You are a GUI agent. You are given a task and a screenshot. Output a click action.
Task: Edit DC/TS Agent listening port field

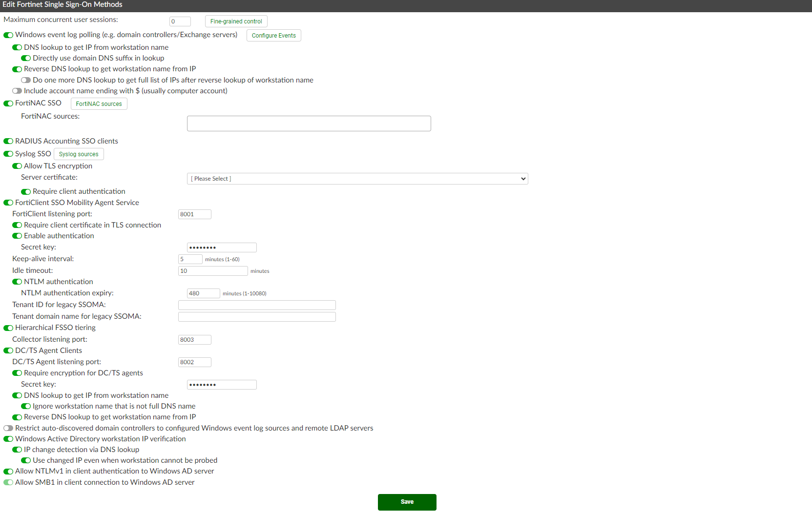click(x=195, y=362)
